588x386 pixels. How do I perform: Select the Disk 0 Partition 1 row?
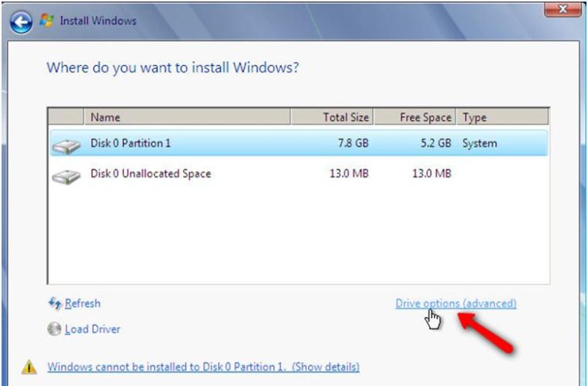tap(299, 143)
